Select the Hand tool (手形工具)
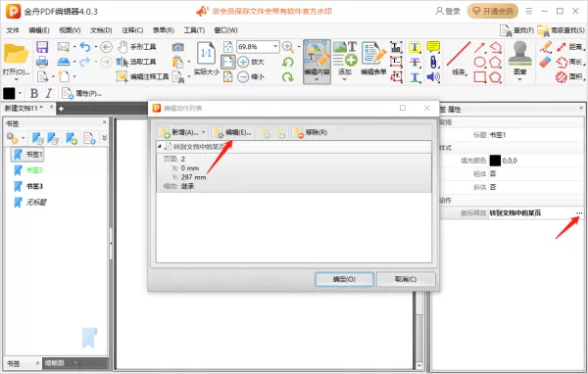588x374 pixels. tap(137, 47)
